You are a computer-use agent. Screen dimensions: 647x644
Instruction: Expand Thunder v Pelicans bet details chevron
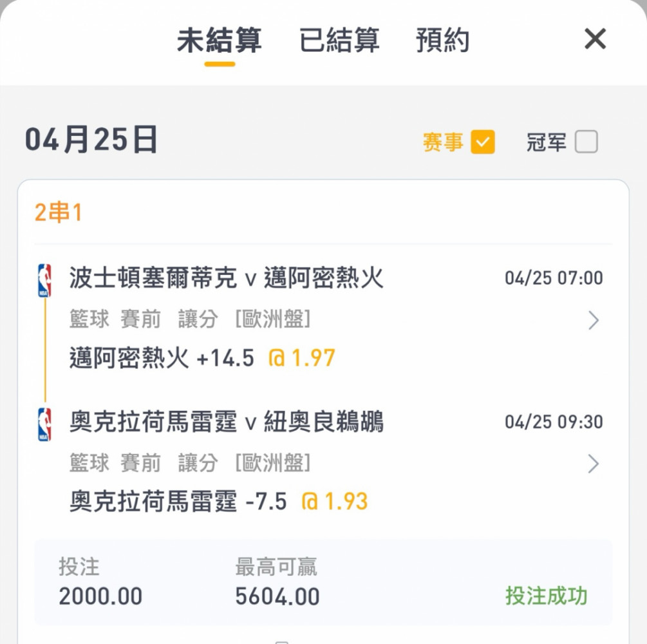[x=594, y=464]
